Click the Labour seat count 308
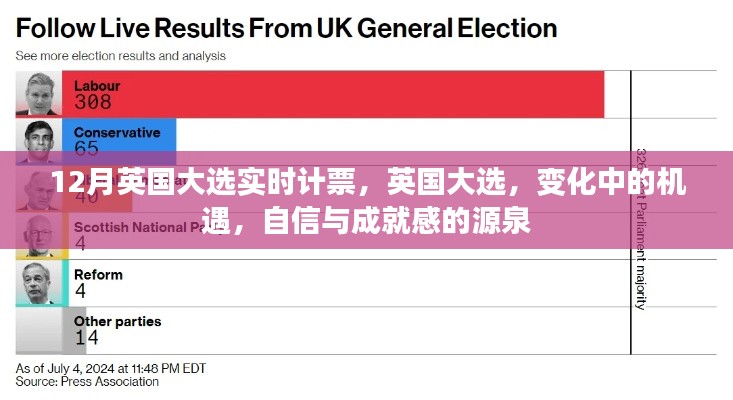Image resolution: width=733 pixels, height=400 pixels. click(x=91, y=102)
